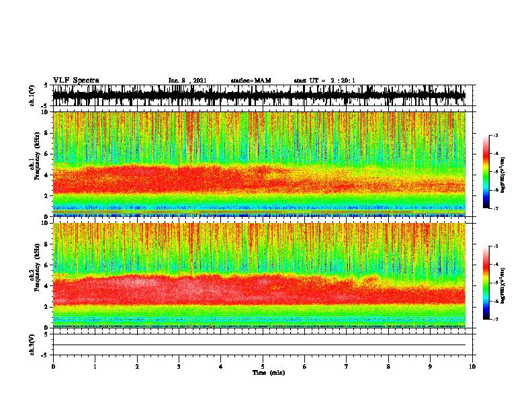Click time axis tick label "2"
The height and width of the screenshot is (411, 532).
point(137,367)
